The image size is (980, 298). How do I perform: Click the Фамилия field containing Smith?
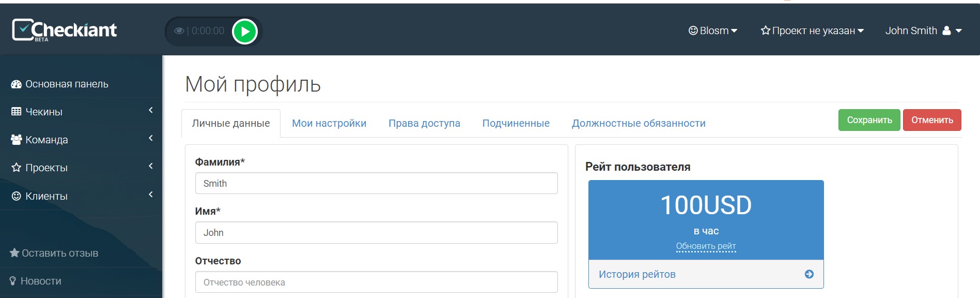377,183
